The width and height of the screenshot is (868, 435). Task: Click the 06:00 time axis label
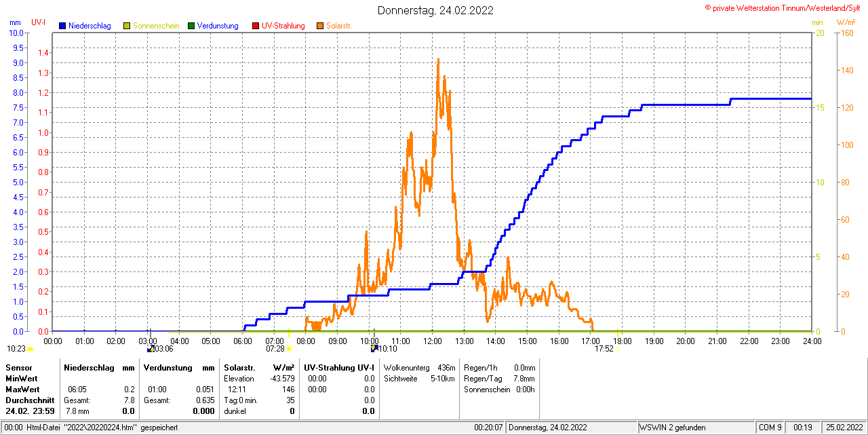click(243, 341)
